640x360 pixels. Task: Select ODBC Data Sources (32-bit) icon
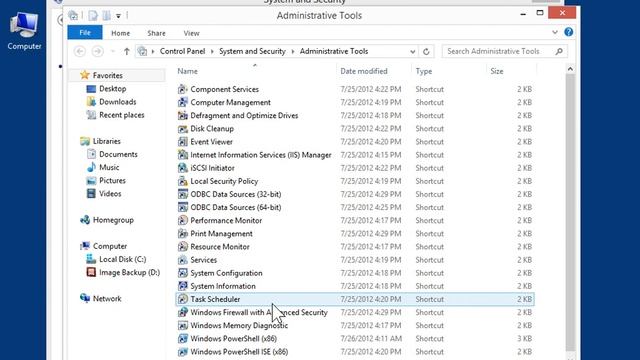click(182, 194)
